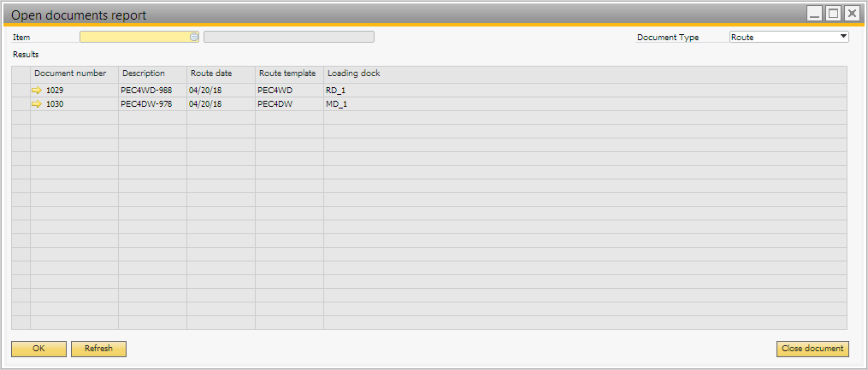Open the link arrow for document 1029
This screenshot has height=370, width=868.
(x=37, y=90)
